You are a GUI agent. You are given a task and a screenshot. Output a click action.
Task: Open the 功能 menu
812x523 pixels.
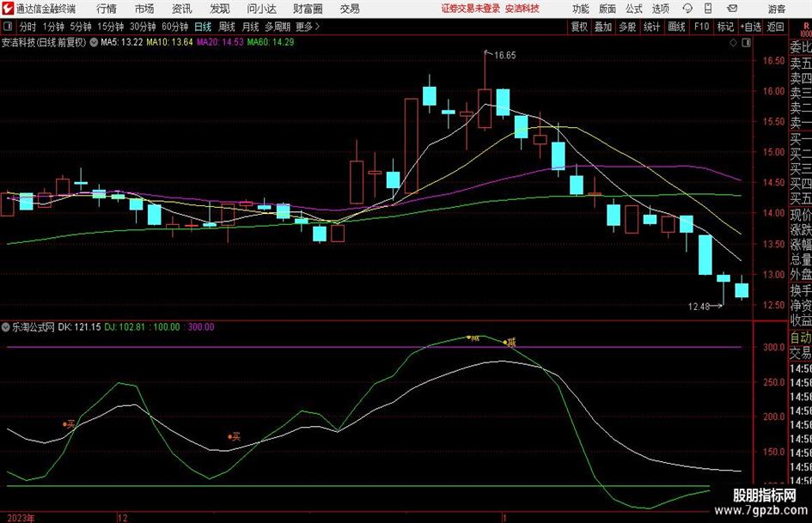click(581, 9)
